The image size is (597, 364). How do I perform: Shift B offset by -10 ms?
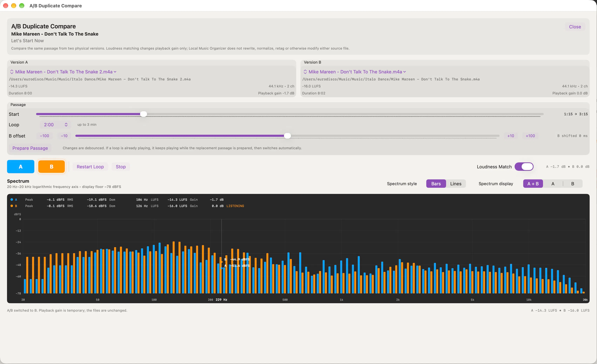point(64,136)
